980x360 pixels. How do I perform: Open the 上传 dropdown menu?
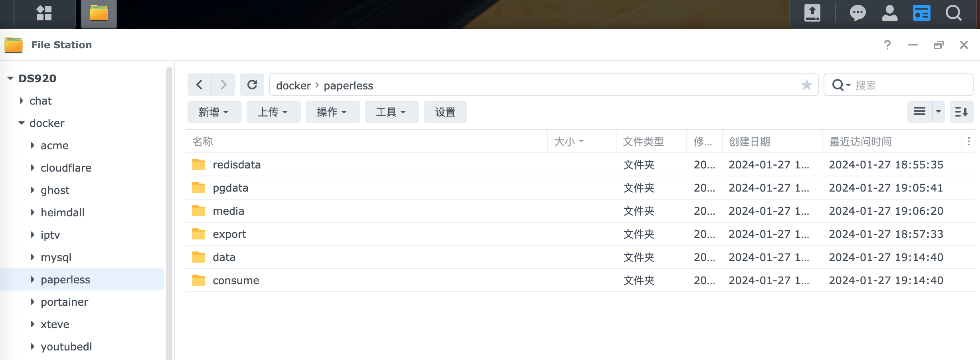(273, 112)
